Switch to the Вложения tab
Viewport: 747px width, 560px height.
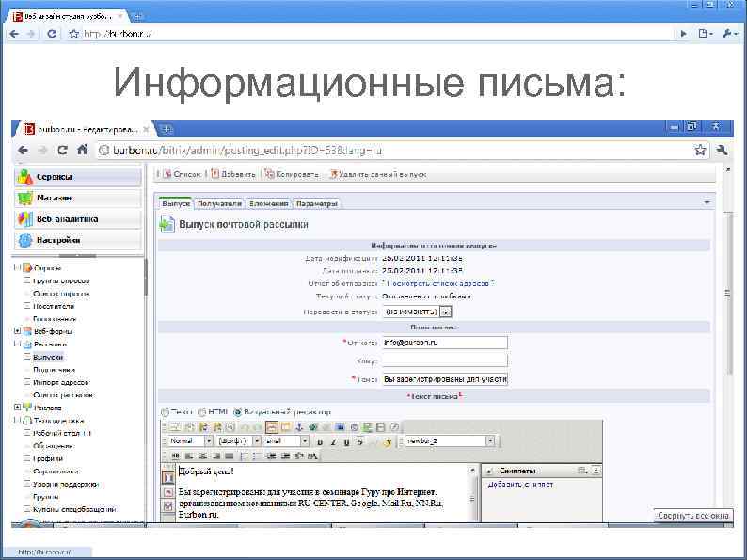coord(269,203)
